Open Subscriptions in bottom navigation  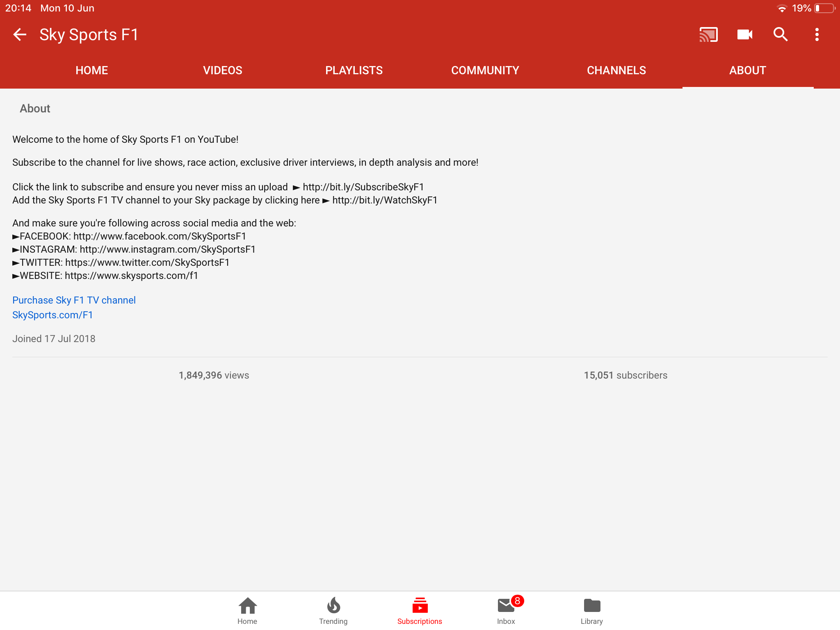(x=420, y=611)
